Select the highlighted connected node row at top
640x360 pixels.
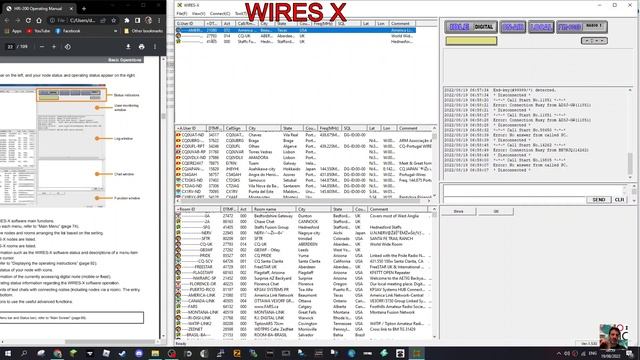coord(296,30)
